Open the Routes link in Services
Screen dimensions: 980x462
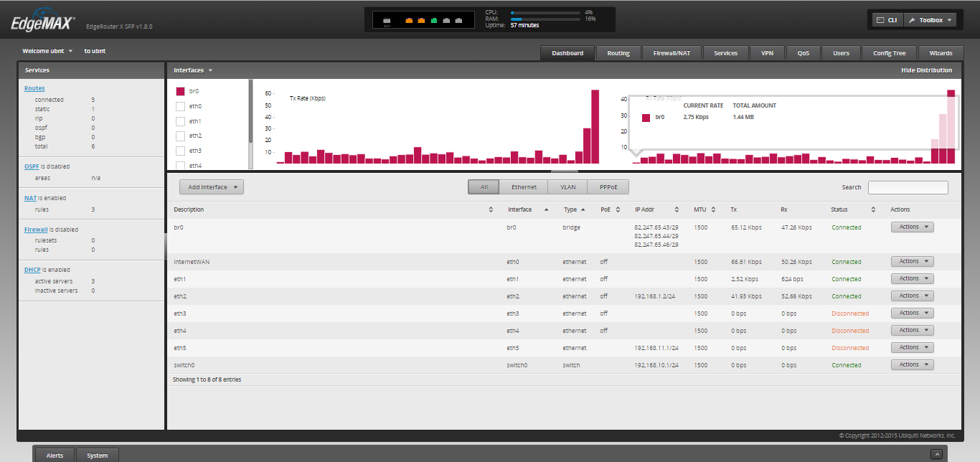click(34, 88)
